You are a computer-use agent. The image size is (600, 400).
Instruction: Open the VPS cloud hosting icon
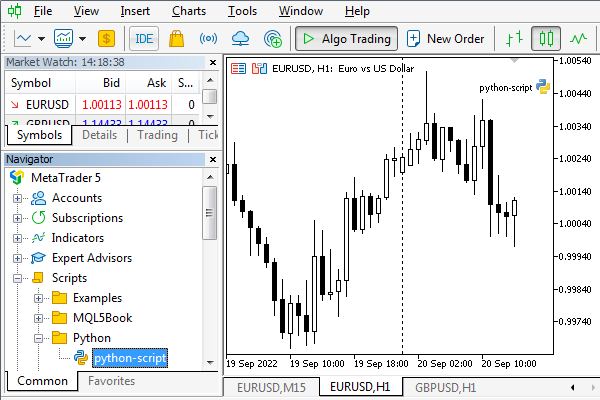click(x=240, y=39)
